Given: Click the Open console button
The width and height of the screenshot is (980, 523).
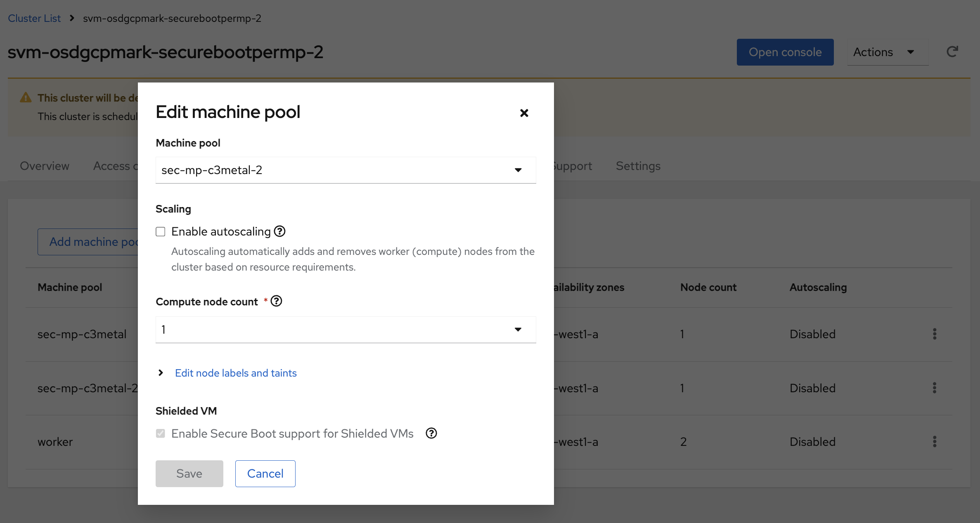Looking at the screenshot, I should pyautogui.click(x=785, y=52).
